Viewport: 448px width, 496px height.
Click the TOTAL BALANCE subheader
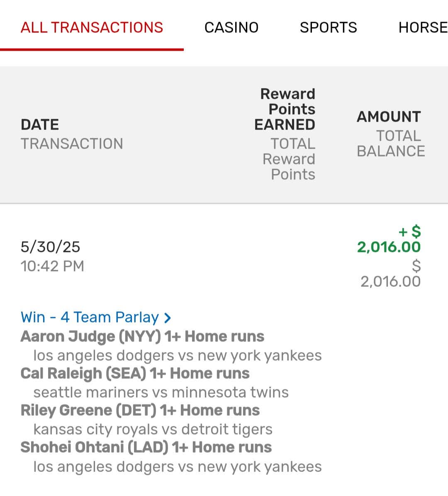point(391,144)
